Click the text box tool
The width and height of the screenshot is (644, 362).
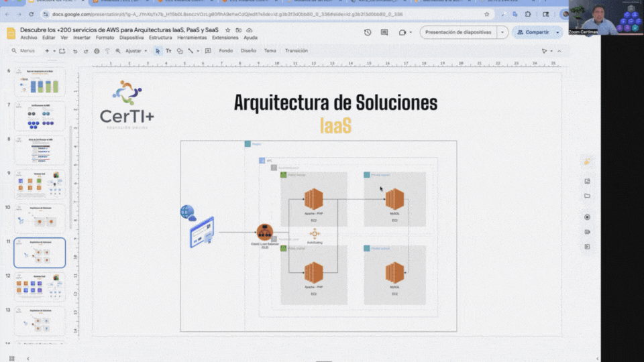[169, 51]
